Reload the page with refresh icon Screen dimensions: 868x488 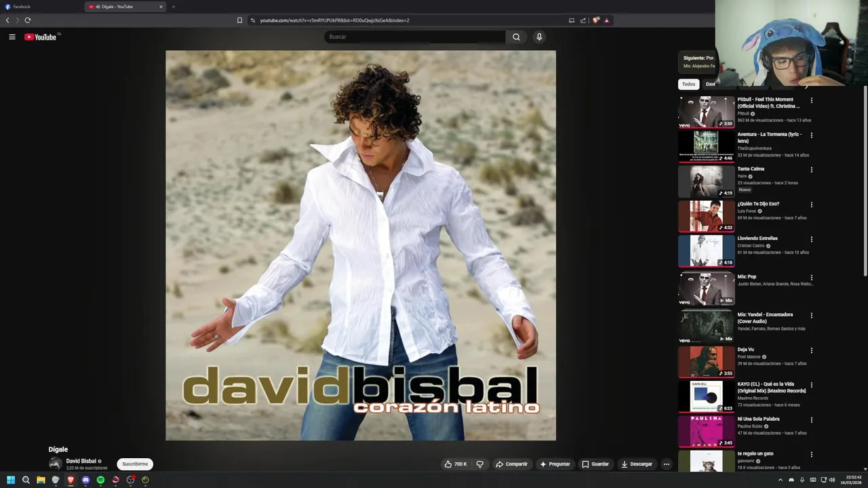point(28,20)
